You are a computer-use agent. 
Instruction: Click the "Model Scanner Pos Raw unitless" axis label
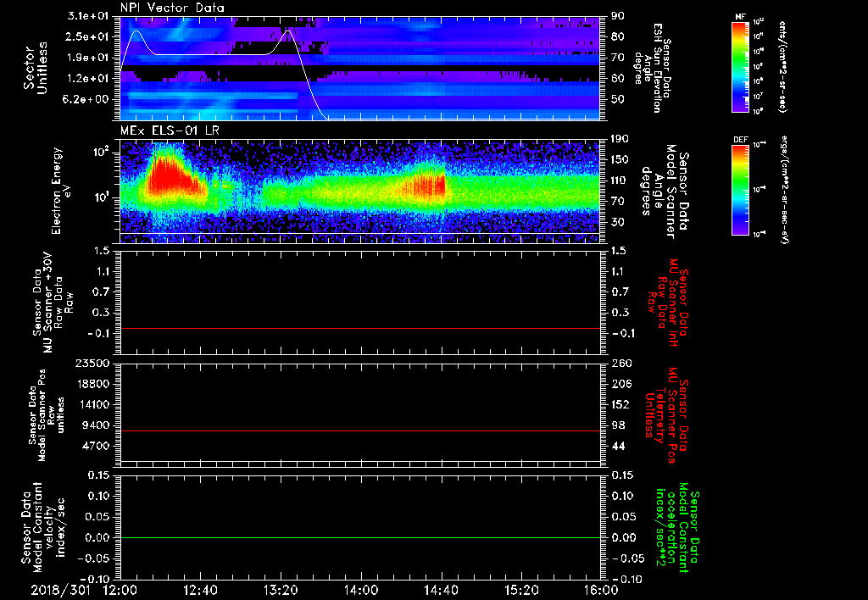(x=47, y=415)
